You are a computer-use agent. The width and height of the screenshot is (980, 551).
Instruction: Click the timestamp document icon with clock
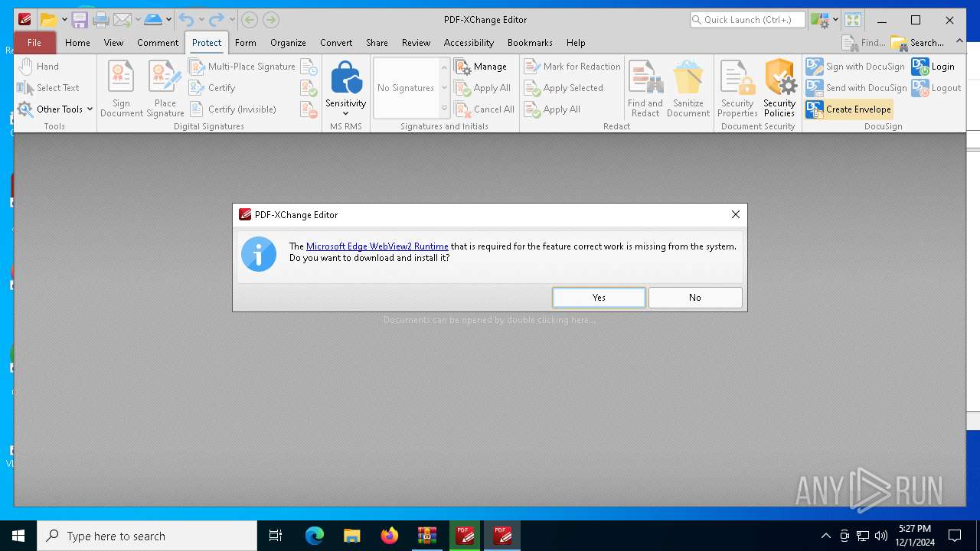click(x=309, y=67)
